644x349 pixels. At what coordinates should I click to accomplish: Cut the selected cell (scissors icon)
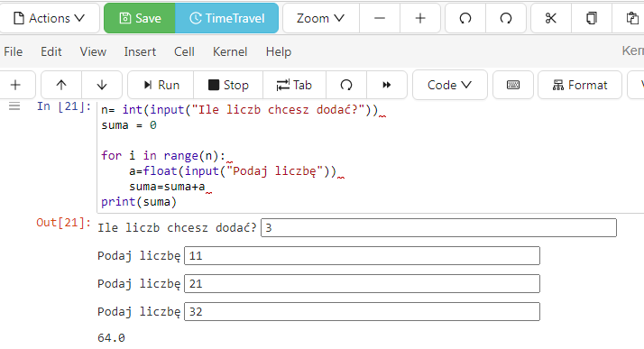[x=551, y=18]
